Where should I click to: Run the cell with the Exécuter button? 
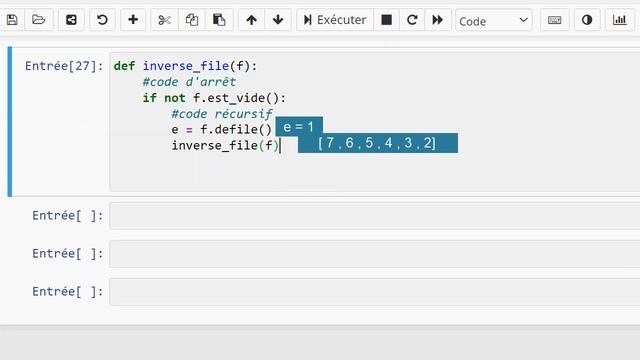tap(335, 20)
